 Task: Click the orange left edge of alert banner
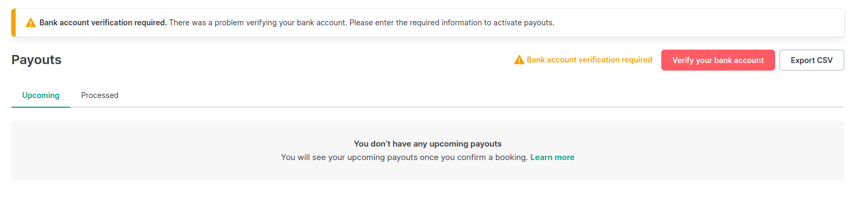13,23
